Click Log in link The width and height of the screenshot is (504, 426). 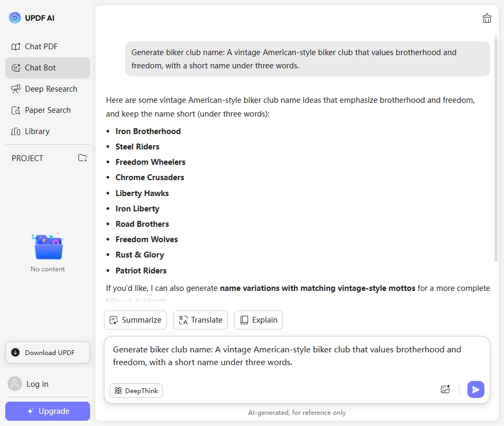coord(37,384)
